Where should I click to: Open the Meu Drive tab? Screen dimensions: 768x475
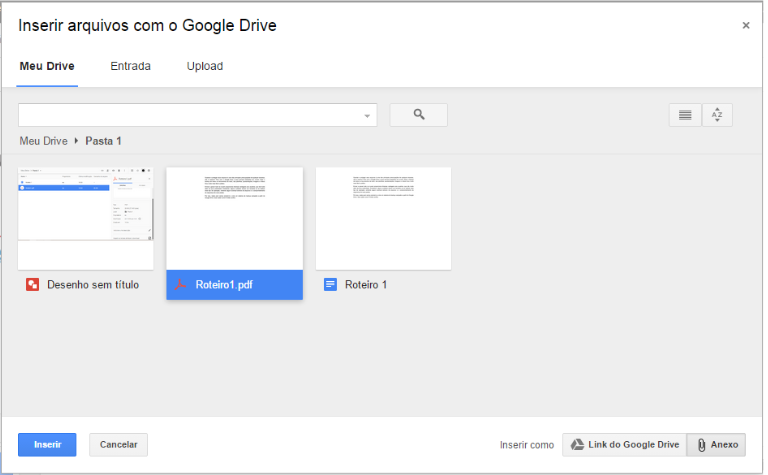coord(47,66)
